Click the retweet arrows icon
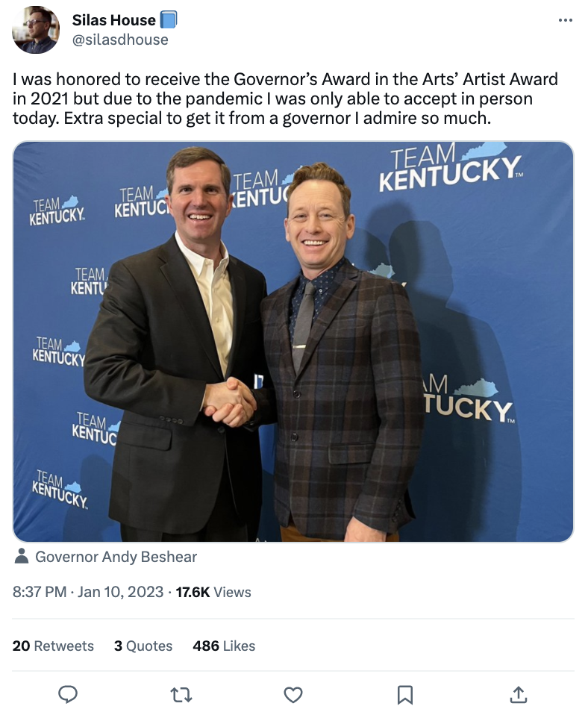 [x=181, y=695]
